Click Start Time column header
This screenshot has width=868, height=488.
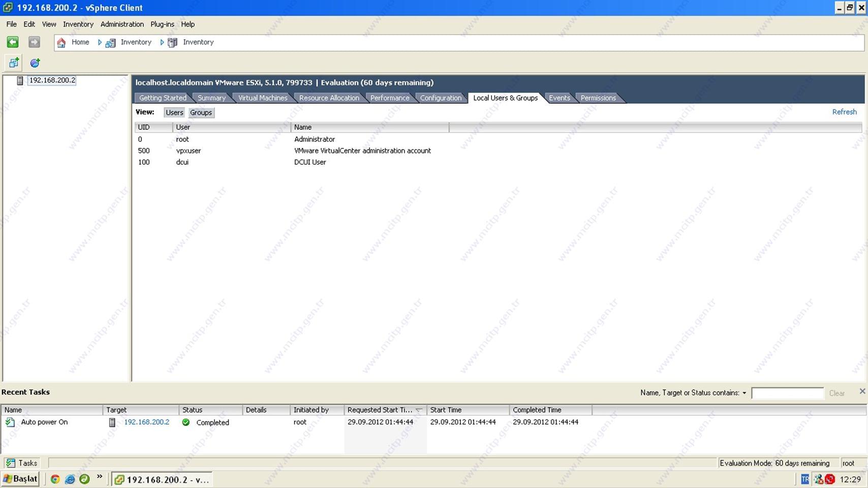coord(468,410)
